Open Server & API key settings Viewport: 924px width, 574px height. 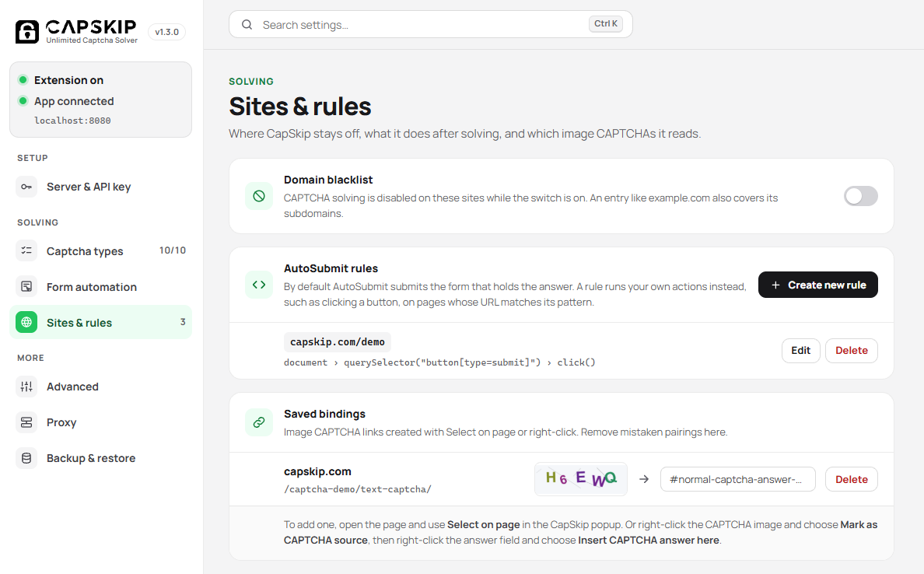pos(101,187)
